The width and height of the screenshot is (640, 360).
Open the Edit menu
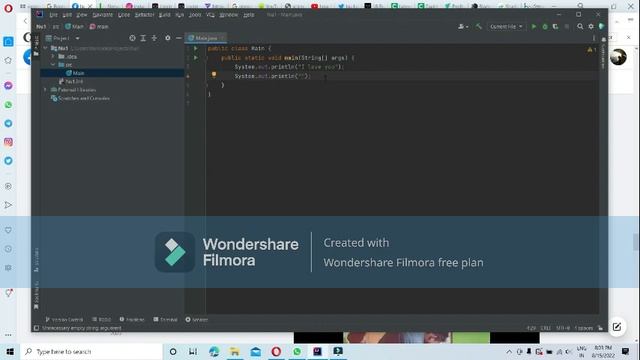67,15
